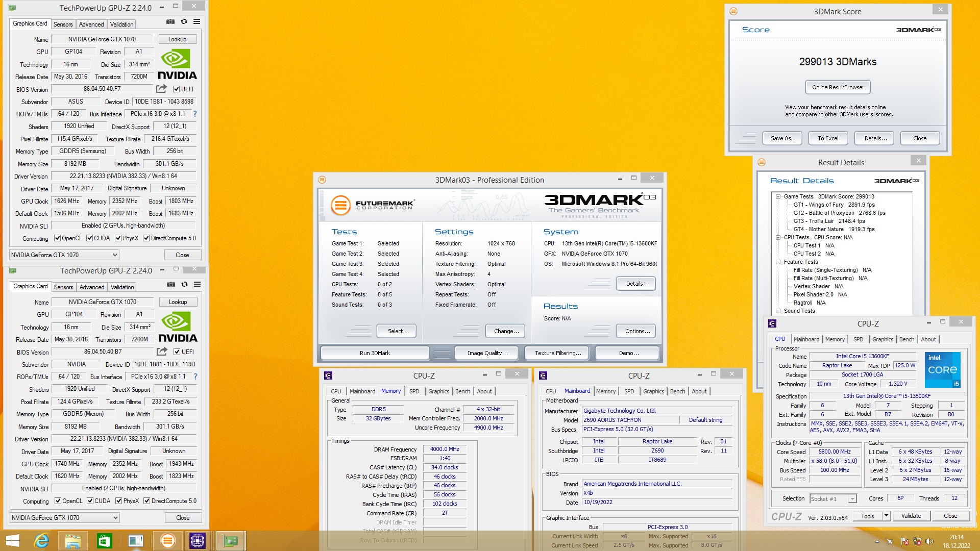Click the GPU-Z graphics card taskbar icon
Image resolution: width=980 pixels, height=551 pixels.
pyautogui.click(x=231, y=541)
